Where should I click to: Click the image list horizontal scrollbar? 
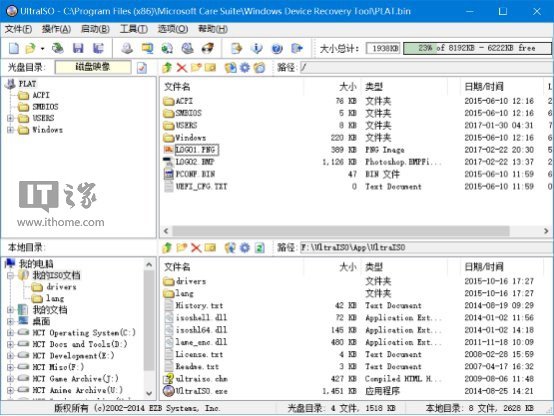click(341, 231)
